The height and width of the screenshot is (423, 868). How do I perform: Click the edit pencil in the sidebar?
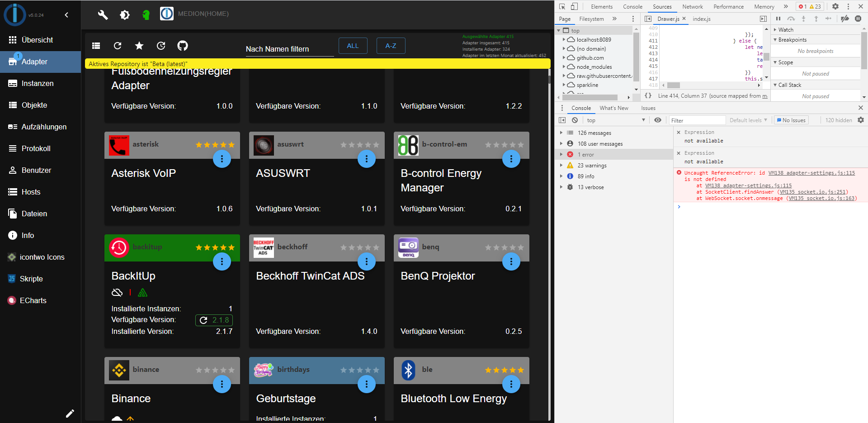tap(70, 413)
